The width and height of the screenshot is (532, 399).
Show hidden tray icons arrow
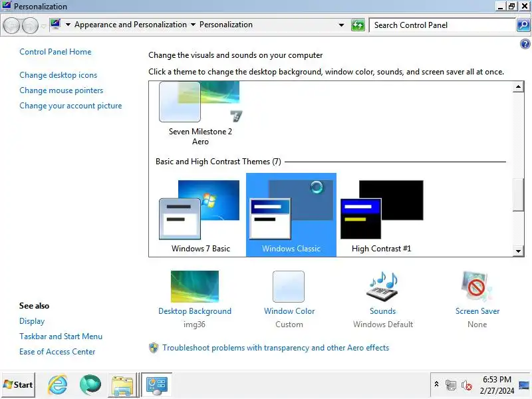(437, 384)
